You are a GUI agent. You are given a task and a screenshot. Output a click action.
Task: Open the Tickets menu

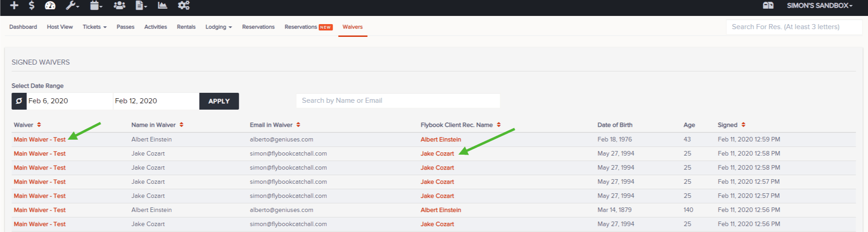[94, 27]
